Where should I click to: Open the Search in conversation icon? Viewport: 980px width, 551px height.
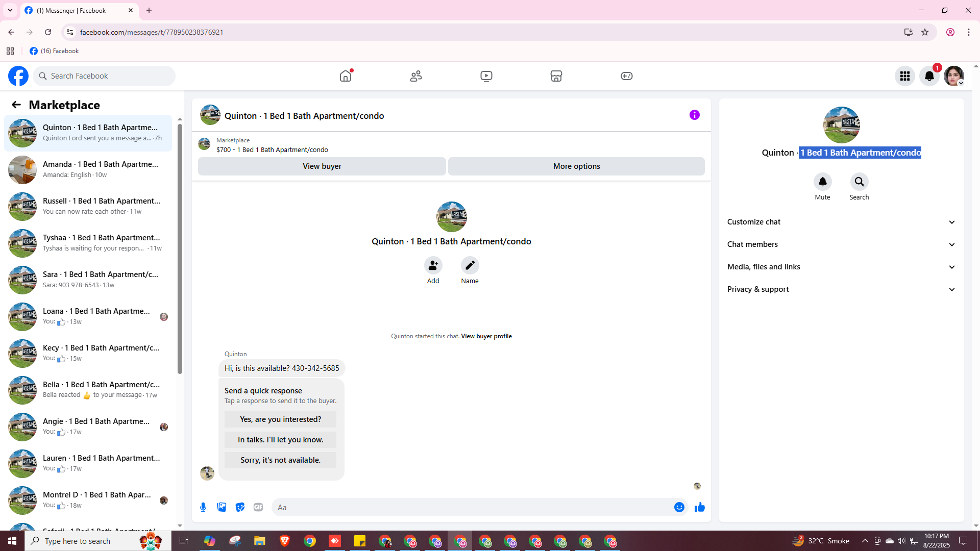pos(859,182)
